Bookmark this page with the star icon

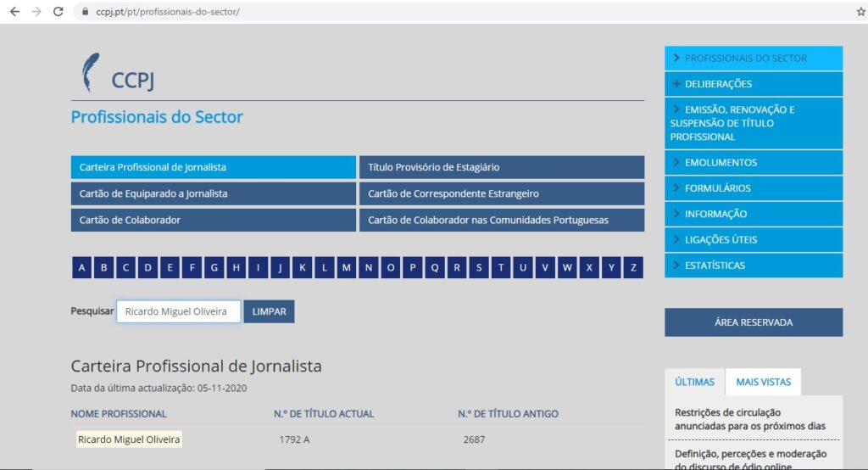(x=861, y=12)
